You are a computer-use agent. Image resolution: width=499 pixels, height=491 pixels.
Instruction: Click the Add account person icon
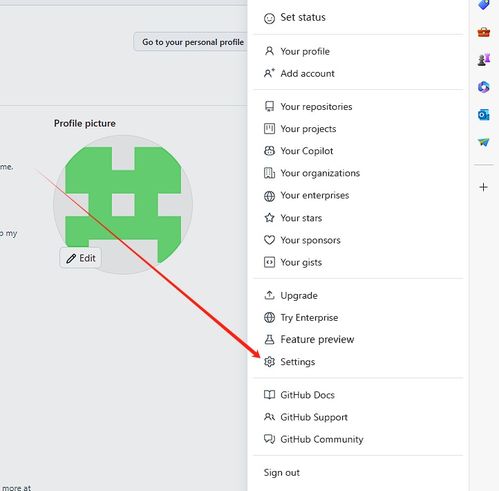pyautogui.click(x=269, y=73)
